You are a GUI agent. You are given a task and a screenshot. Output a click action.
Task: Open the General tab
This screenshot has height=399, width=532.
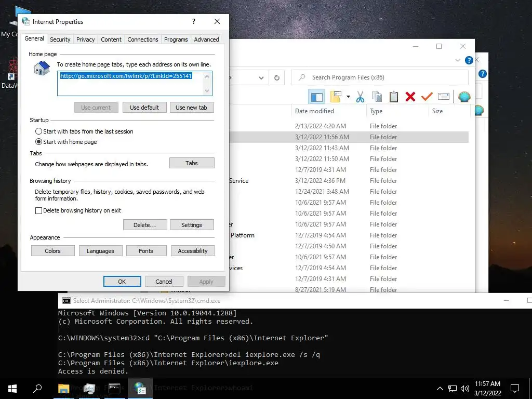34,38
